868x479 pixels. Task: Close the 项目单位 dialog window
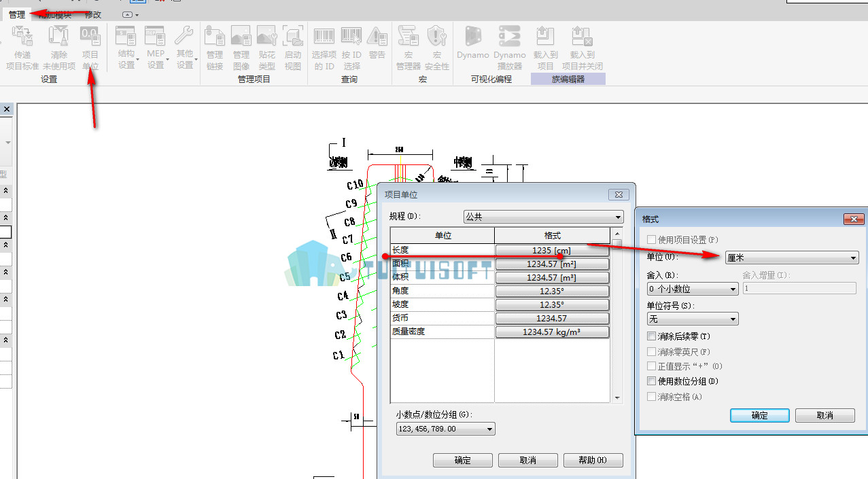pyautogui.click(x=619, y=194)
